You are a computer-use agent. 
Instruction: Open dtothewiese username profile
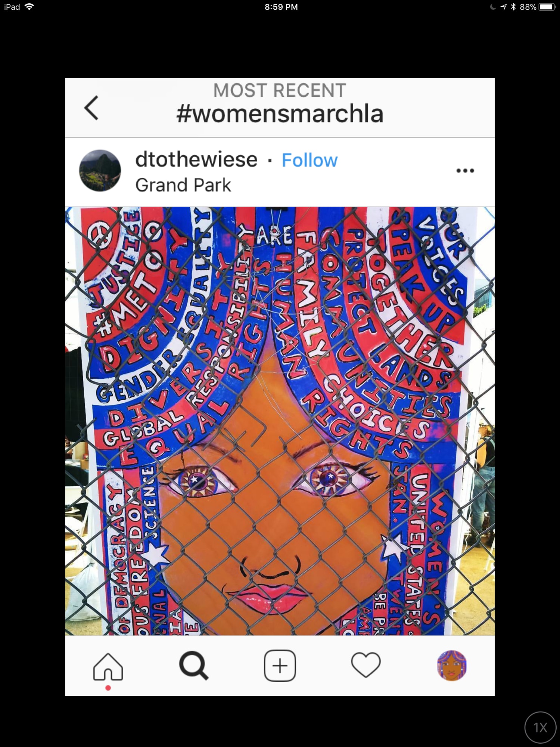[196, 159]
